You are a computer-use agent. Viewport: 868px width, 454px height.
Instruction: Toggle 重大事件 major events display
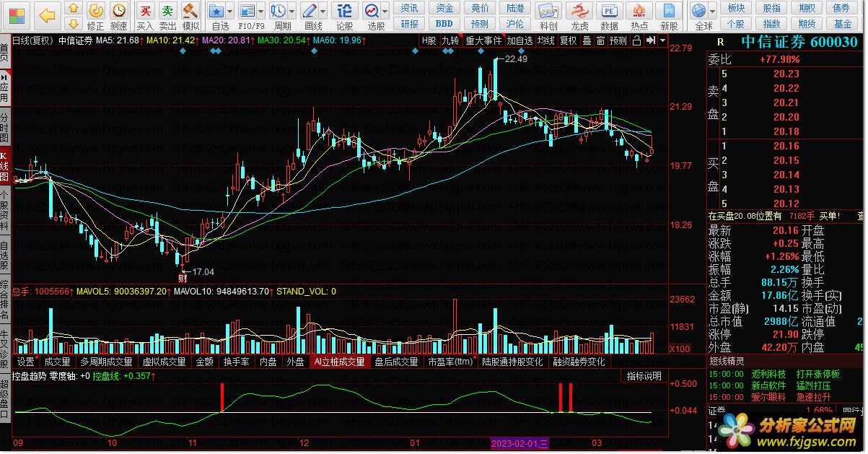(x=483, y=40)
